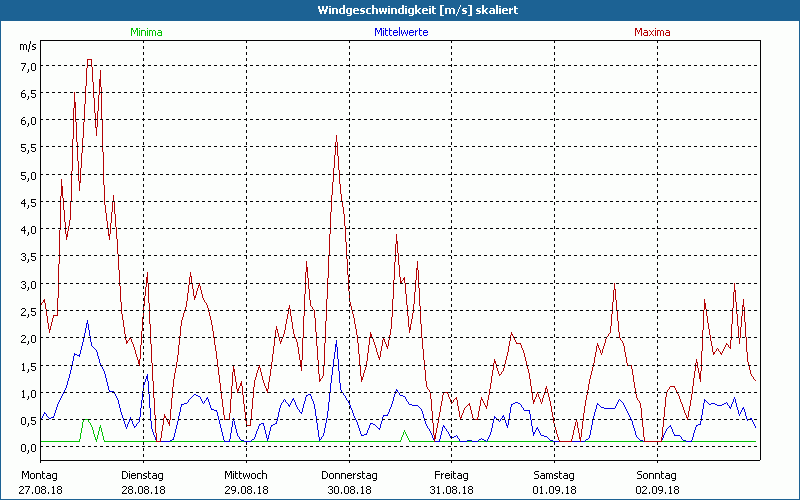Pick the Donnerstag day label
This screenshot has width=800, height=500.
click(x=348, y=475)
